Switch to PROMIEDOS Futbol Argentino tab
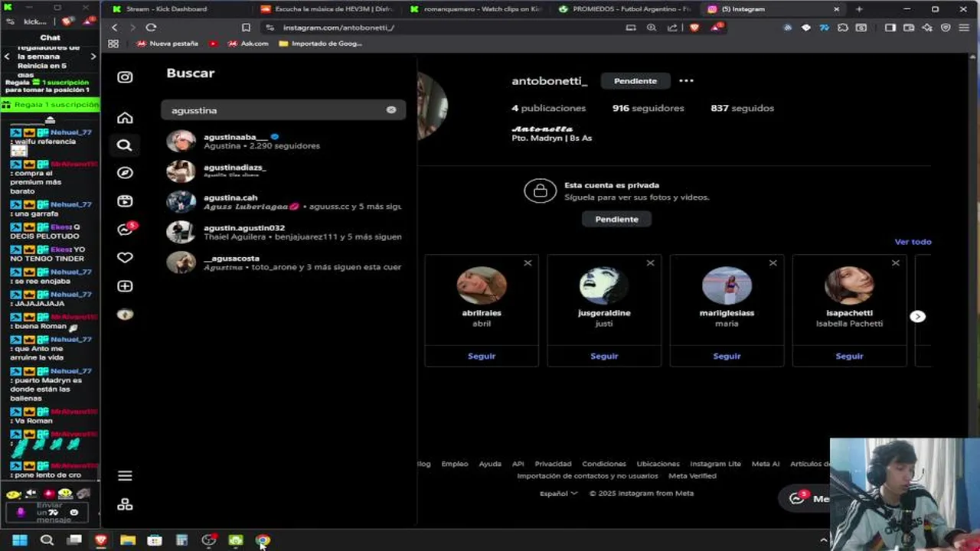Screen dimensions: 980x551 624,9
